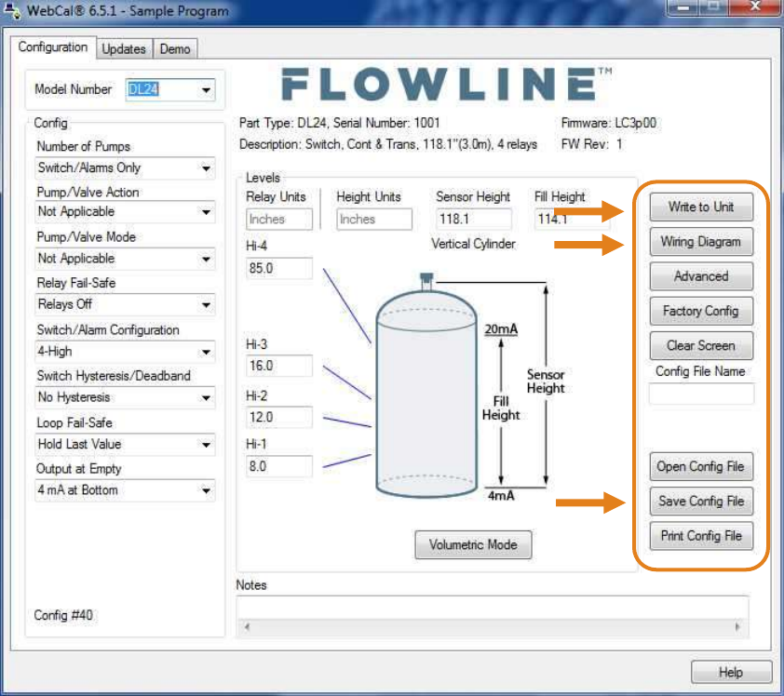The image size is (784, 696).
Task: Click the Hi-2 value field
Action: [279, 417]
